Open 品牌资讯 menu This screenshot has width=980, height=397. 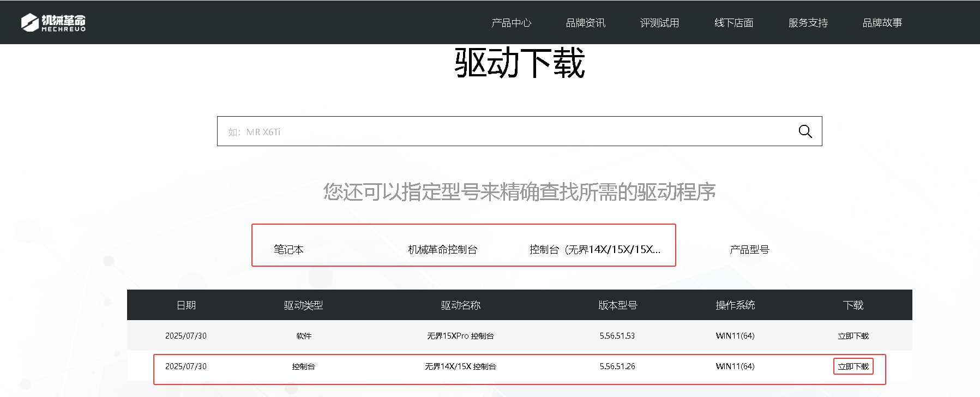click(x=586, y=23)
